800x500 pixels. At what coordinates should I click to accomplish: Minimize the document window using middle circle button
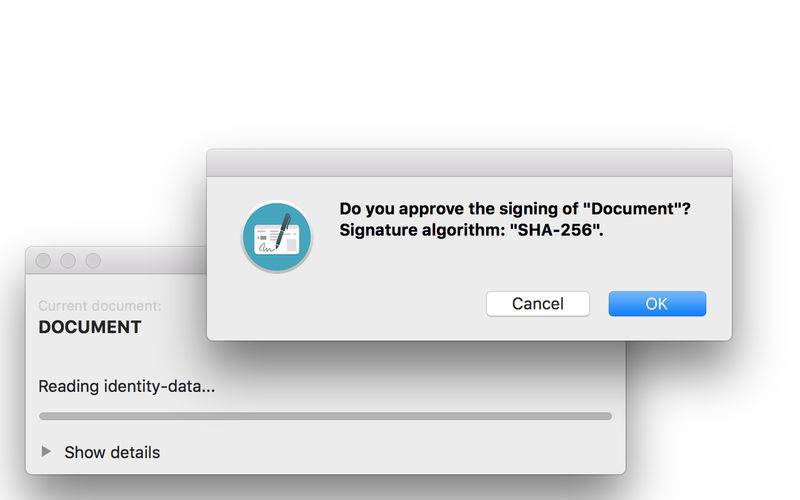68,261
